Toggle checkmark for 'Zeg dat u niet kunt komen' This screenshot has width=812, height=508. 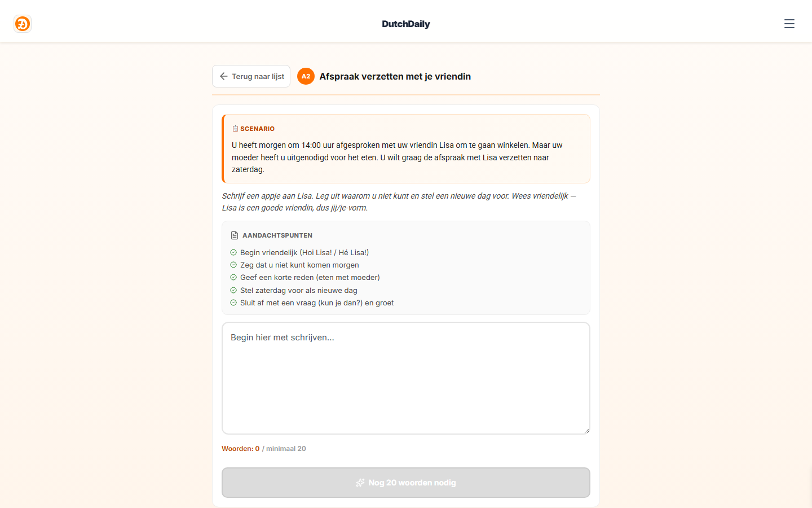point(233,265)
